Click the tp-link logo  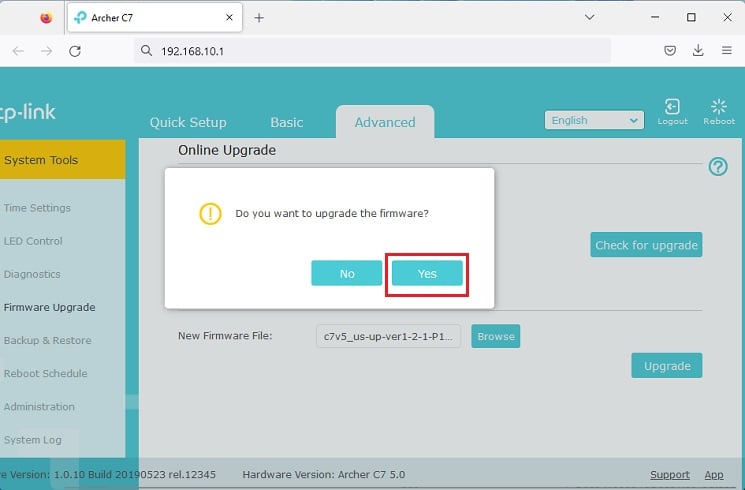[x=28, y=112]
